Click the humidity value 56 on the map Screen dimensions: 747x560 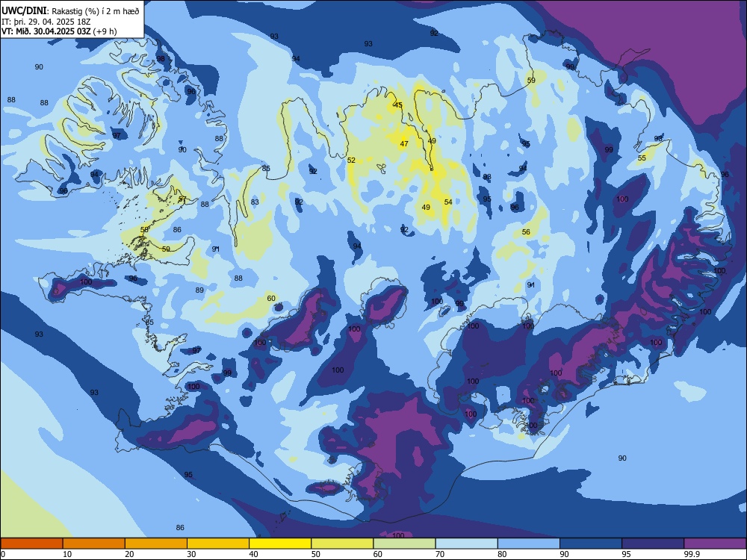pos(526,232)
